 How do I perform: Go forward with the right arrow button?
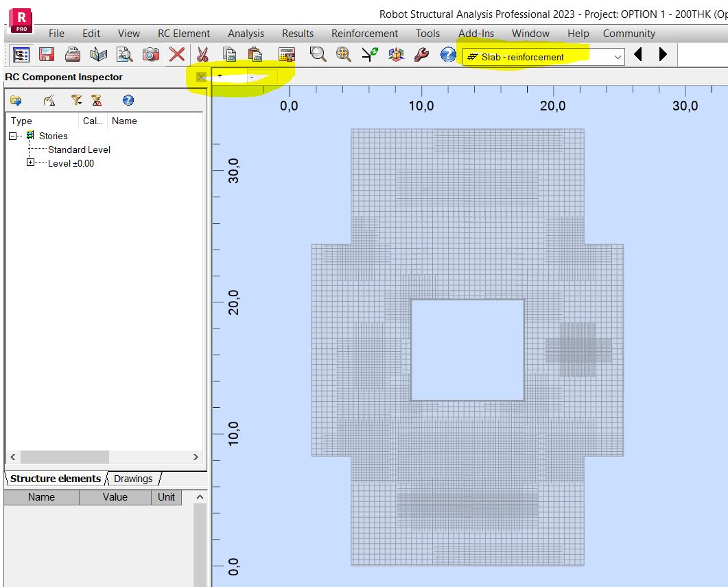tap(661, 55)
